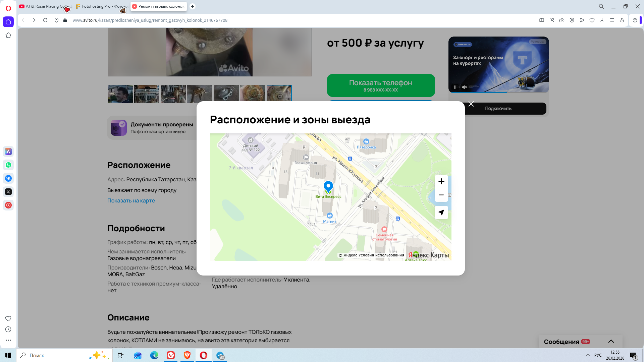Open WhatsApp in Opera sidebar
Image resolution: width=644 pixels, height=362 pixels.
point(8,165)
